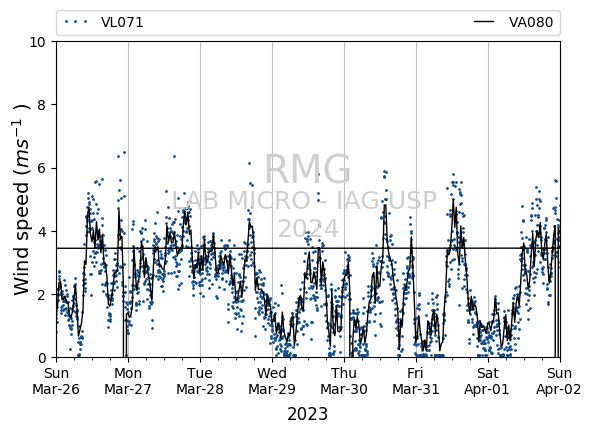
Task: Click the VL071 legend label
Action: coord(122,22)
